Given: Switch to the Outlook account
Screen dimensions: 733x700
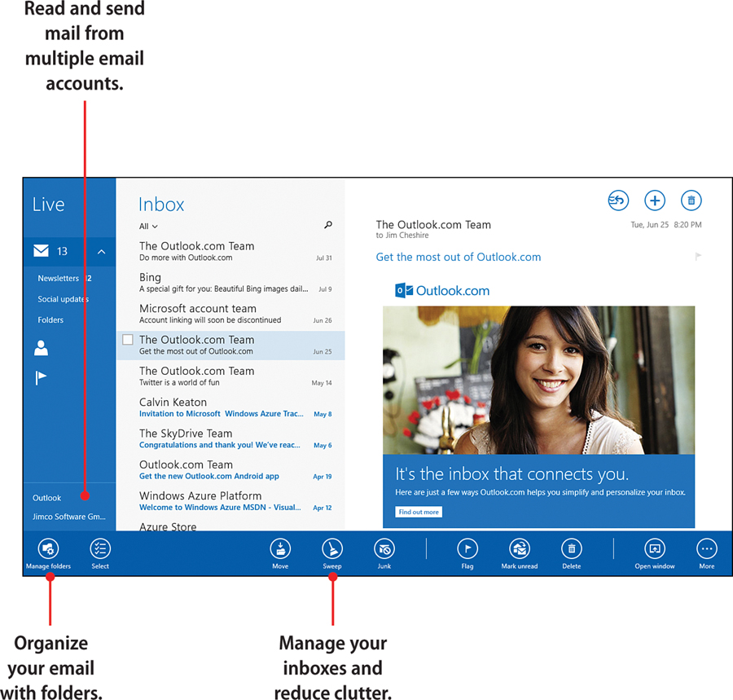Looking at the screenshot, I should coord(46,498).
